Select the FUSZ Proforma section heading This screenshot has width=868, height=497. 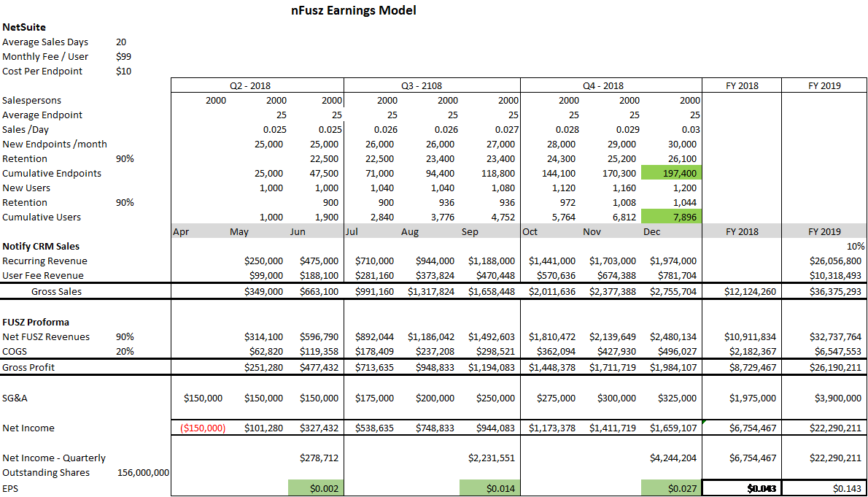[36, 322]
